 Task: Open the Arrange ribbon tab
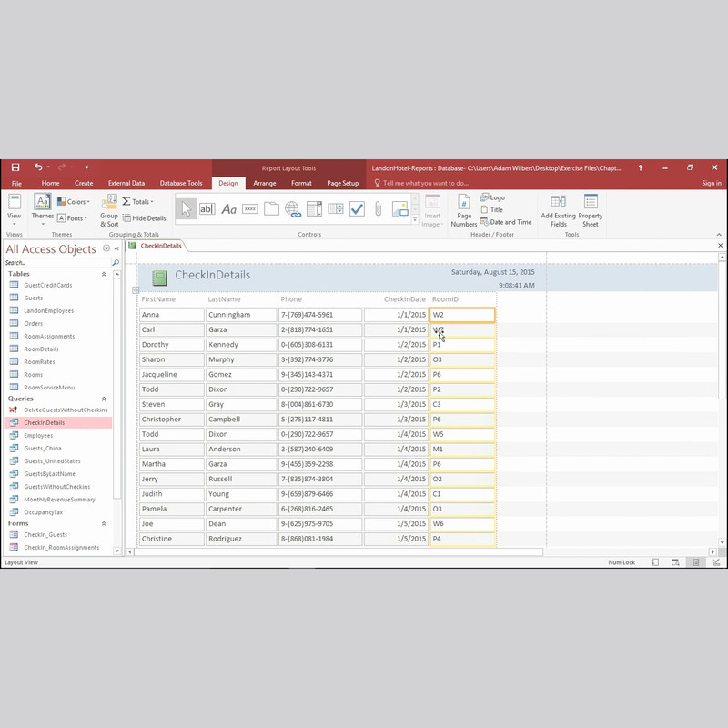point(265,184)
